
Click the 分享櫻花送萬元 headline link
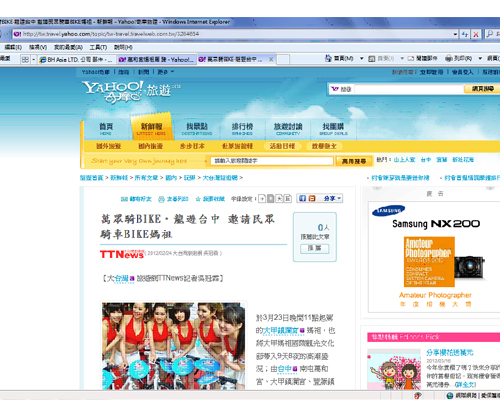coord(450,352)
